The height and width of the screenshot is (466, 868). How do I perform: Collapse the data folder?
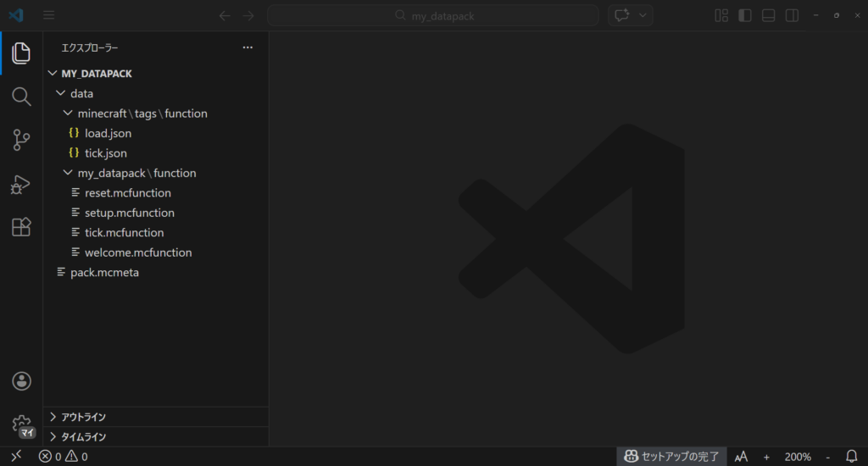point(81,93)
